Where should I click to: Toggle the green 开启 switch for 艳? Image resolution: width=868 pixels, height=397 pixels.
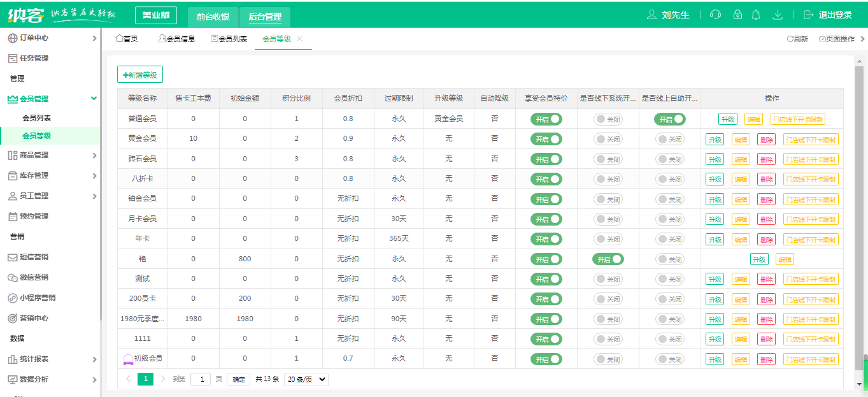609,259
